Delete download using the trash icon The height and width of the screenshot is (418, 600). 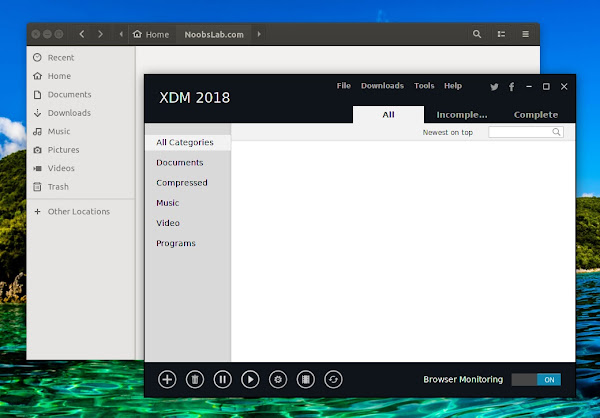tap(195, 379)
